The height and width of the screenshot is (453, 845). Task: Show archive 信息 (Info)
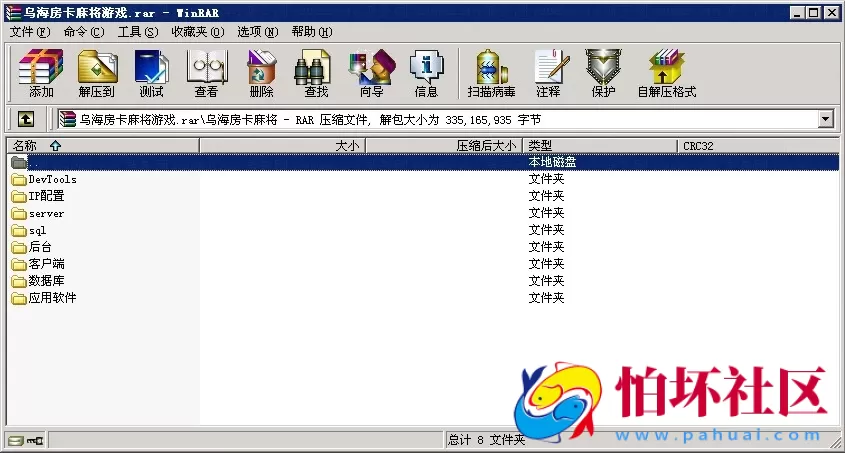coord(426,73)
